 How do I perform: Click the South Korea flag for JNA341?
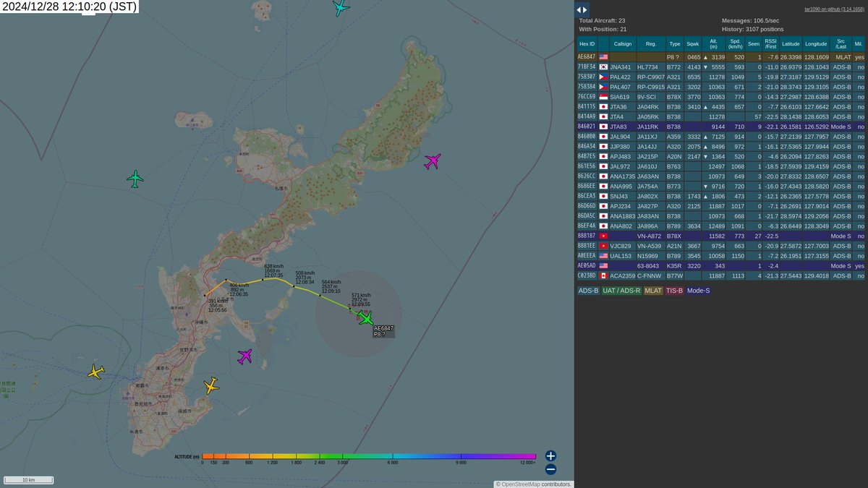[603, 67]
